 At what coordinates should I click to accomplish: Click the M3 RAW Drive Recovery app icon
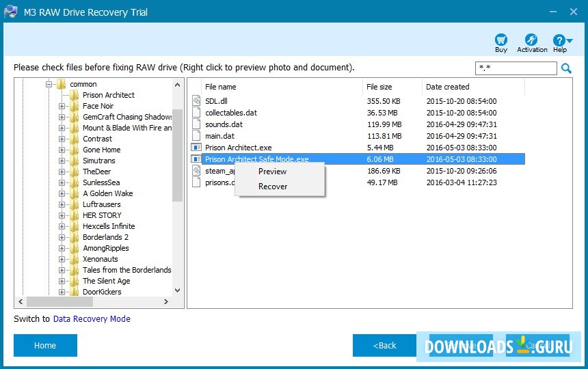10,11
